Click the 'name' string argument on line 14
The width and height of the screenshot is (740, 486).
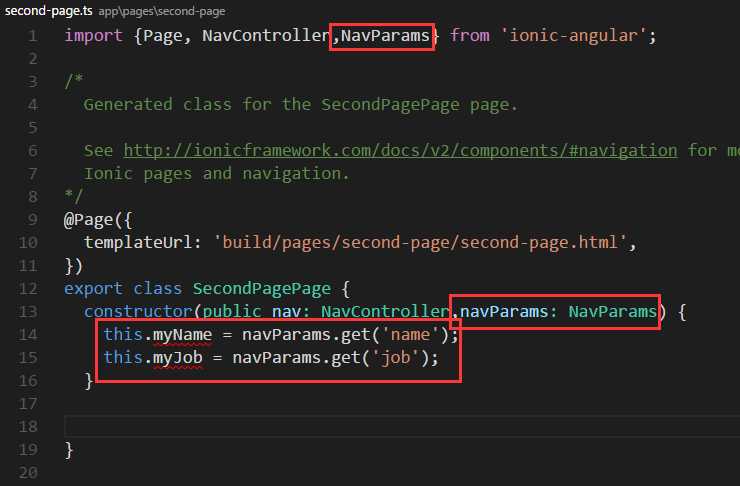pyautogui.click(x=411, y=335)
